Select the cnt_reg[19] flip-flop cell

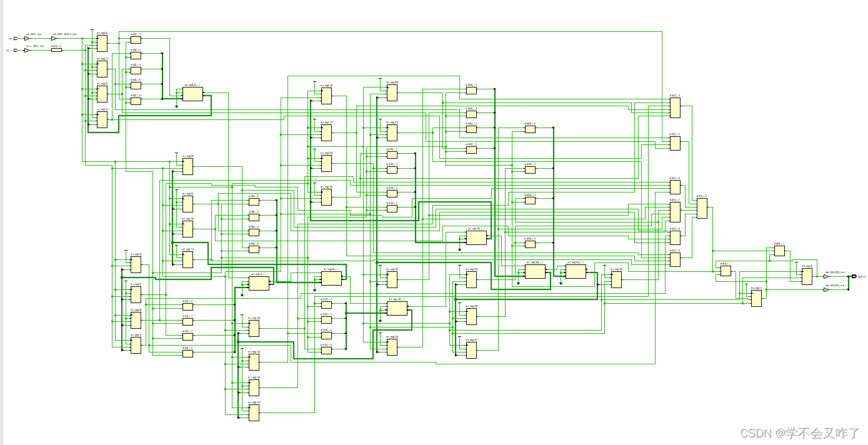pos(326,197)
